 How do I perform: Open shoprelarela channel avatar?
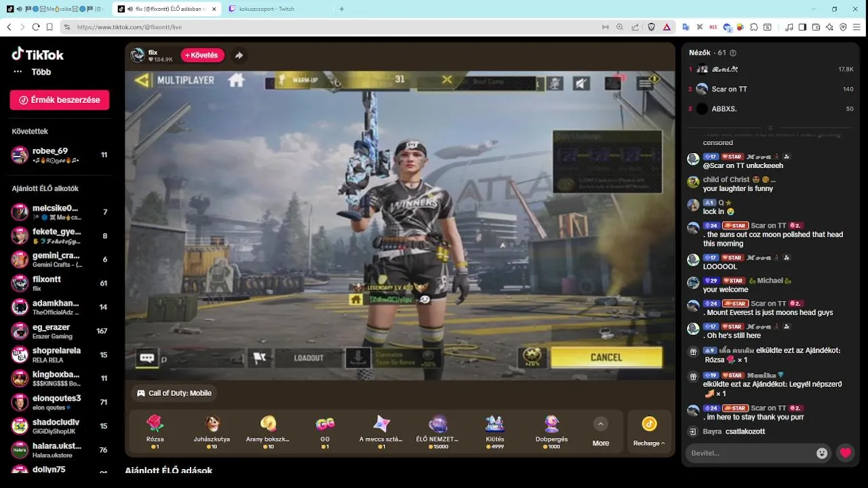pos(20,355)
